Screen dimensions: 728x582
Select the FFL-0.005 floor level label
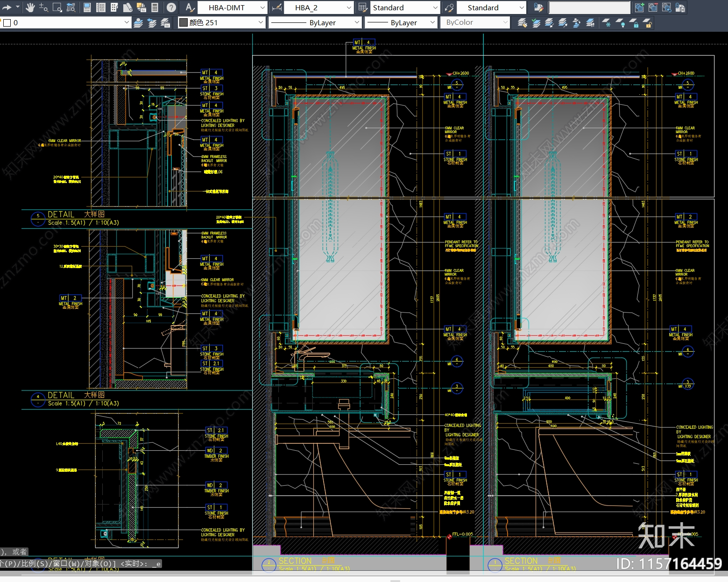[462, 534]
